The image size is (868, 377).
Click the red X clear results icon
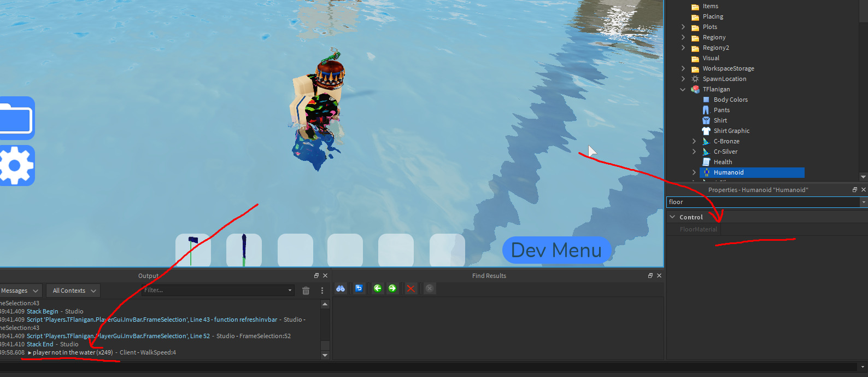(411, 288)
